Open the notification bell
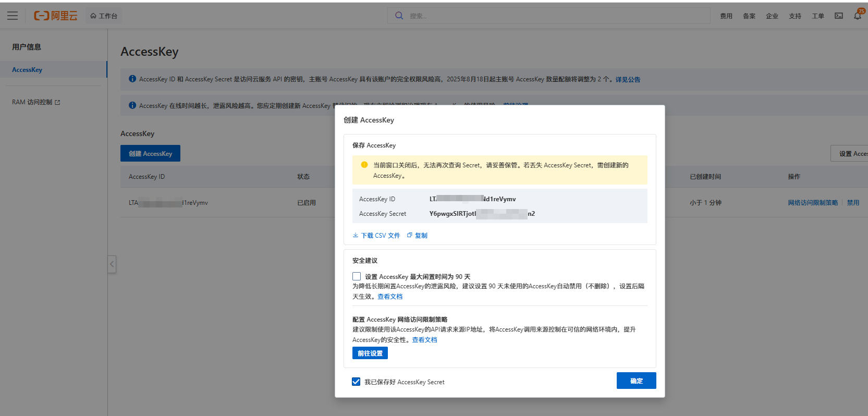This screenshot has width=868, height=416. tap(858, 16)
